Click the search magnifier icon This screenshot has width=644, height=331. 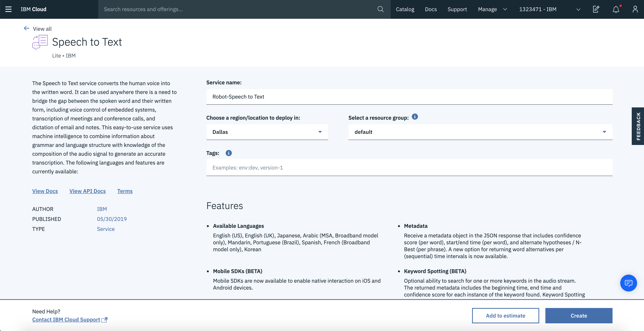point(380,9)
